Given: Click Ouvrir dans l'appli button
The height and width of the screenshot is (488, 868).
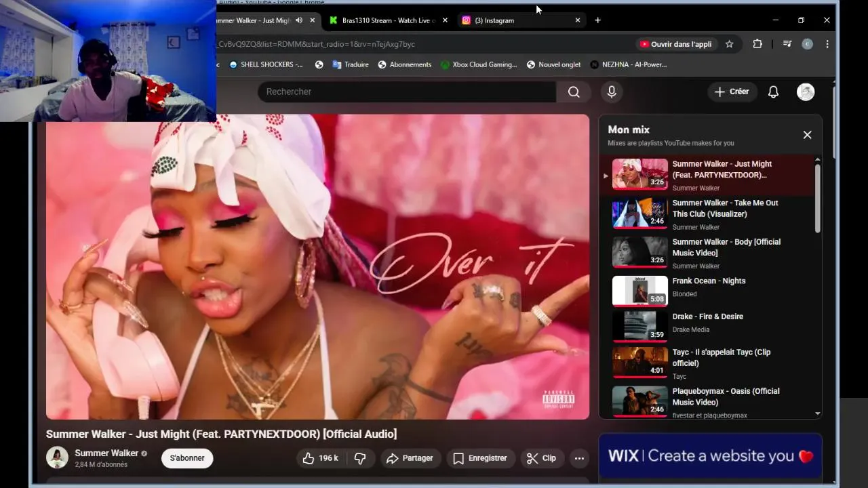Looking at the screenshot, I should coord(675,44).
